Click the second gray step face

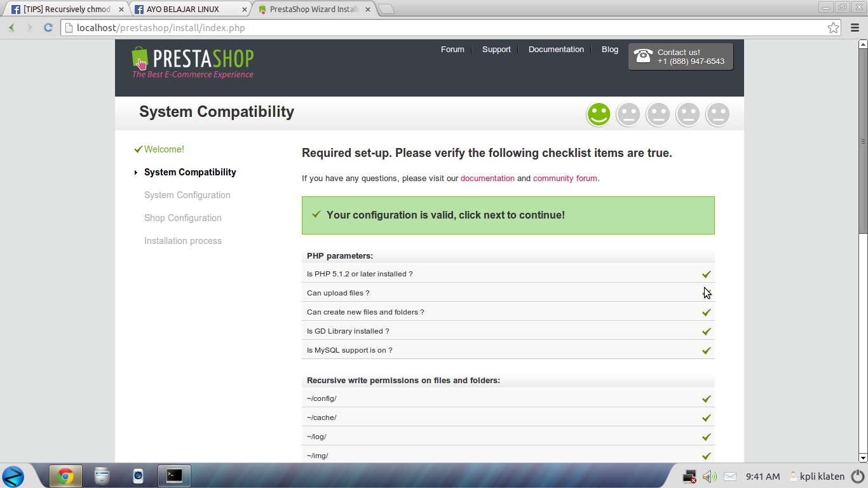tap(628, 114)
